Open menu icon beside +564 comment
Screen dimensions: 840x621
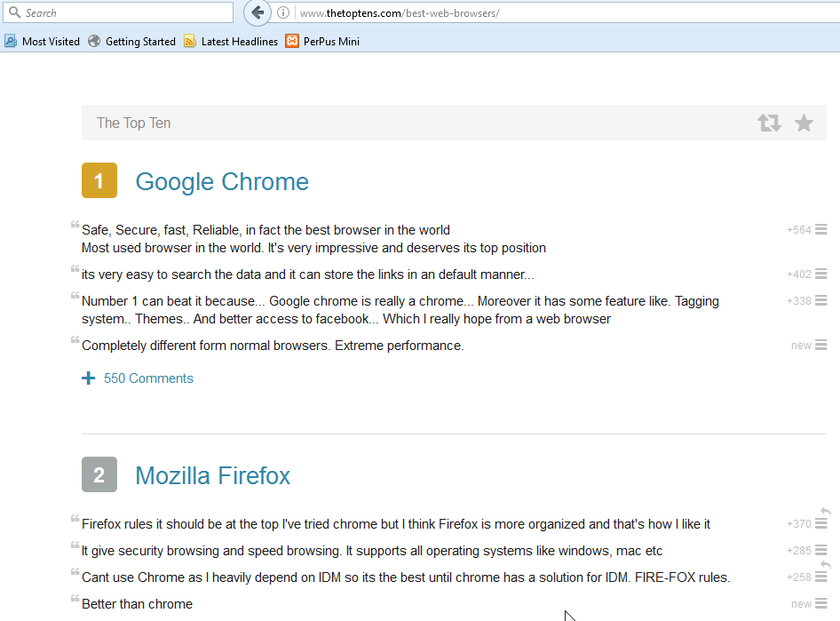820,230
